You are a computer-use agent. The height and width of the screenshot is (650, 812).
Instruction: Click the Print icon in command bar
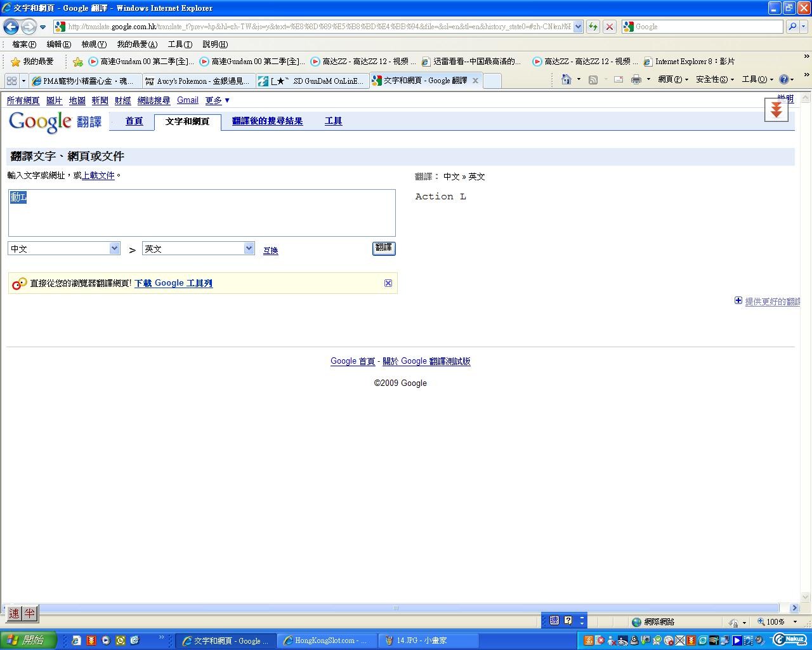click(636, 79)
